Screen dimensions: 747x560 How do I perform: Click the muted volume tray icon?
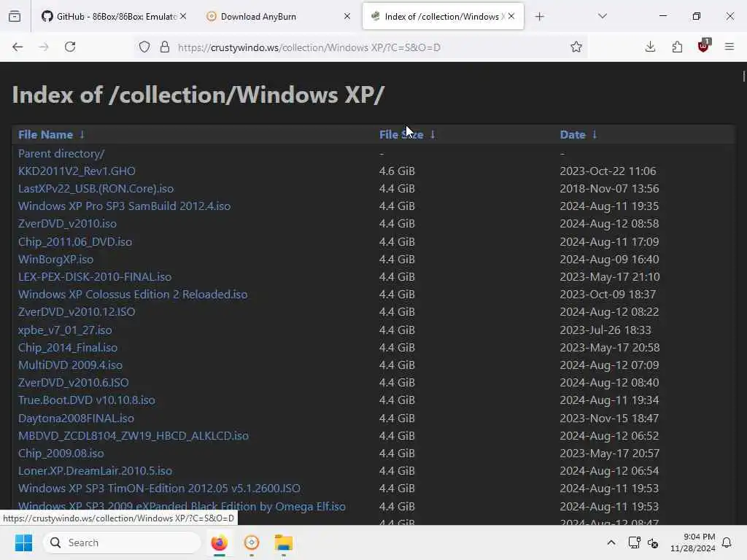[653, 542]
